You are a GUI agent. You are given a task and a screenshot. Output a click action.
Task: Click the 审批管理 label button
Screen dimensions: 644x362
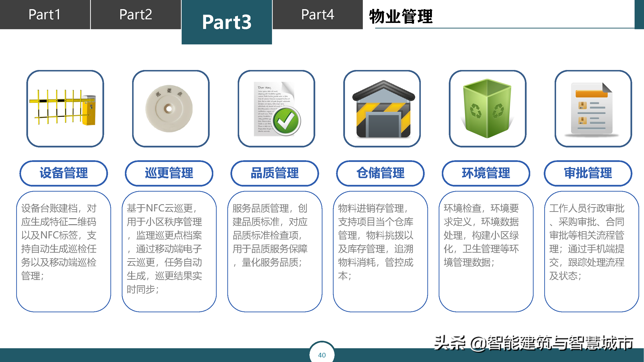pyautogui.click(x=588, y=173)
